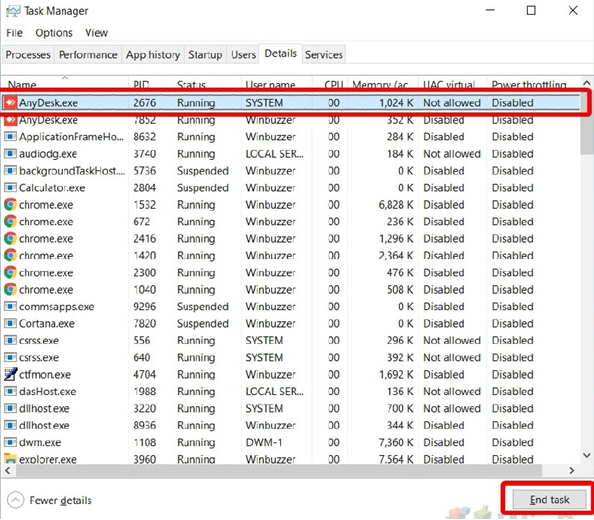Image resolution: width=594 pixels, height=520 pixels.
Task: Click the dwm.exe process icon
Action: tap(11, 442)
